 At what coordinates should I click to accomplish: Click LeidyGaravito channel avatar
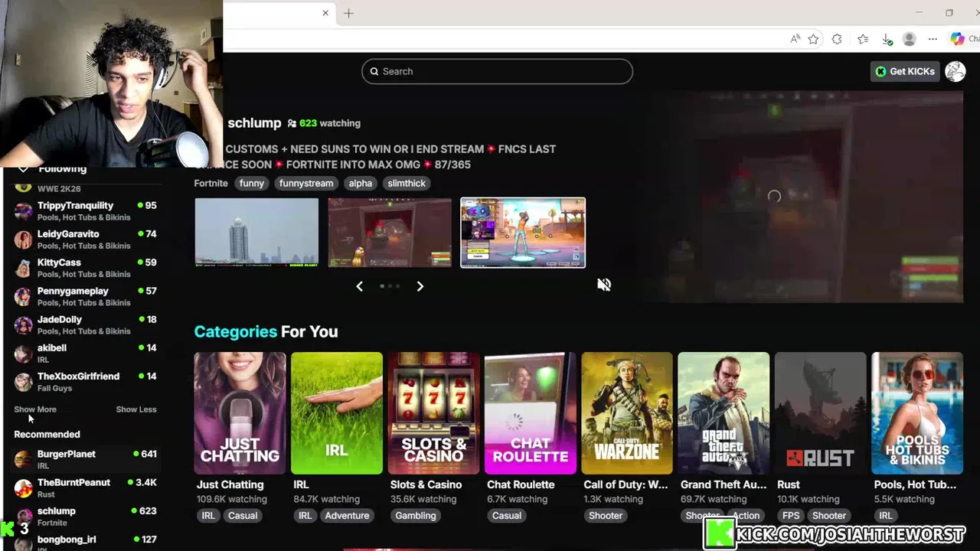tap(24, 239)
